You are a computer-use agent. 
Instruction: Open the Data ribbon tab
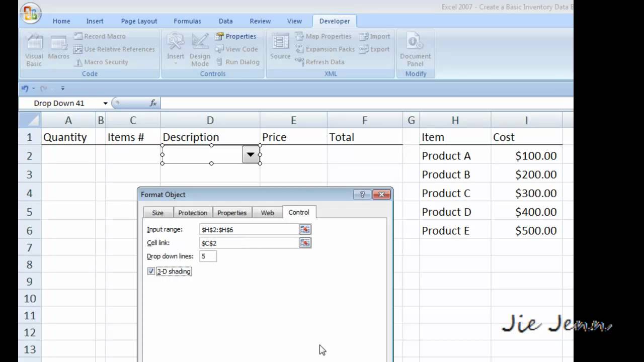point(225,21)
